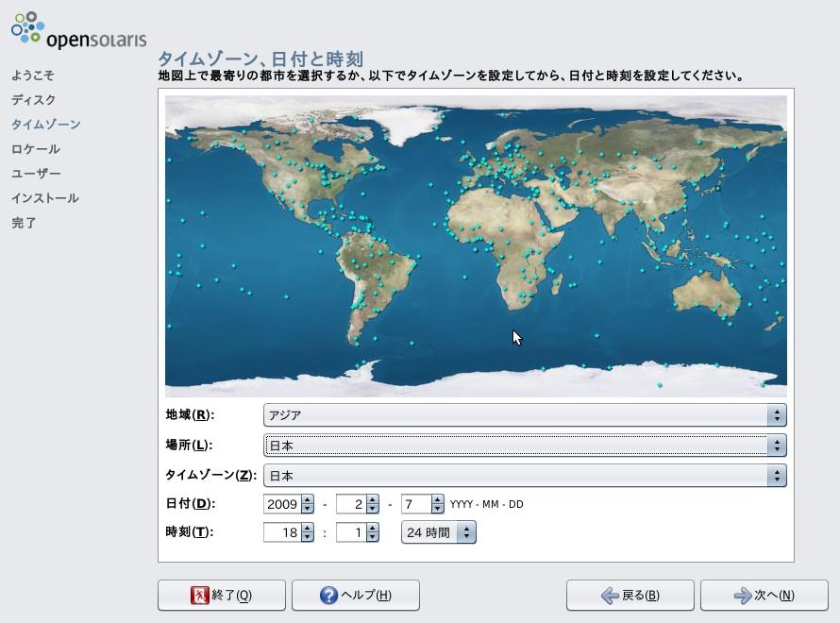The width and height of the screenshot is (840, 623).
Task: Click the 地域(R) label
Action: pos(190,414)
